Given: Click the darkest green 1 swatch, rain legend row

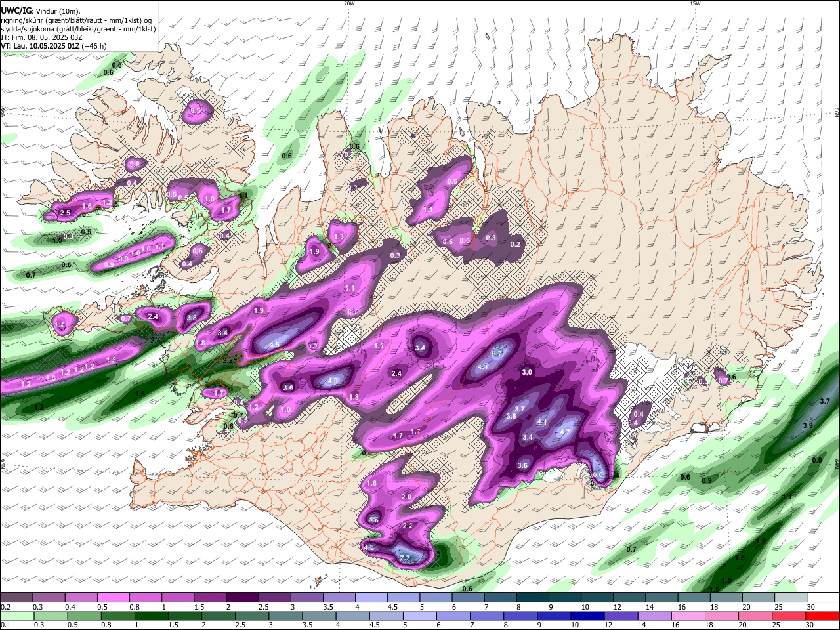Looking at the screenshot, I should [151, 616].
